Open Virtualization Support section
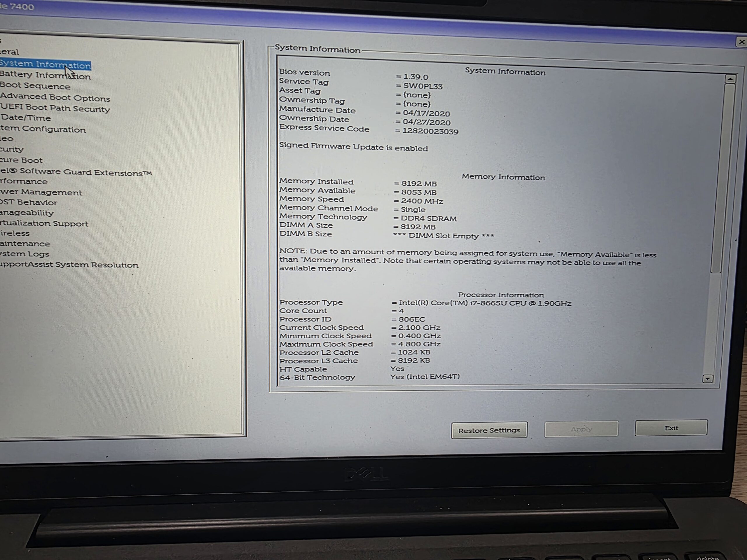 [x=44, y=223]
